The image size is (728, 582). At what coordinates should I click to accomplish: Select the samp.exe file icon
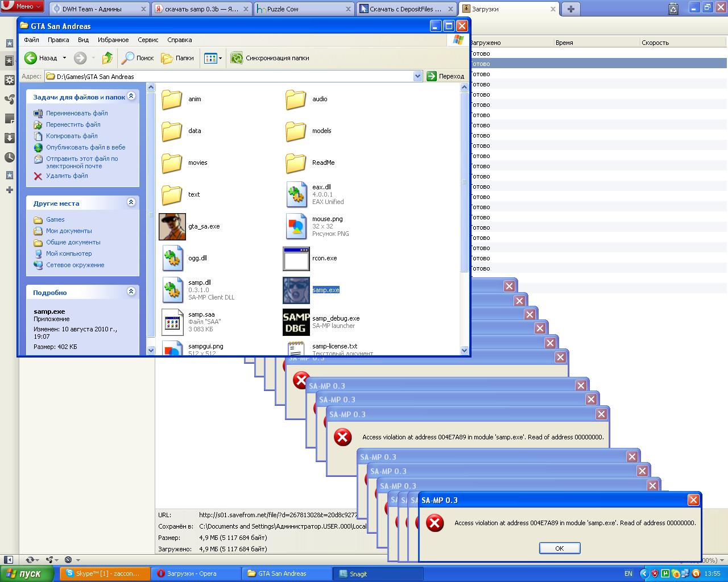pyautogui.click(x=296, y=290)
